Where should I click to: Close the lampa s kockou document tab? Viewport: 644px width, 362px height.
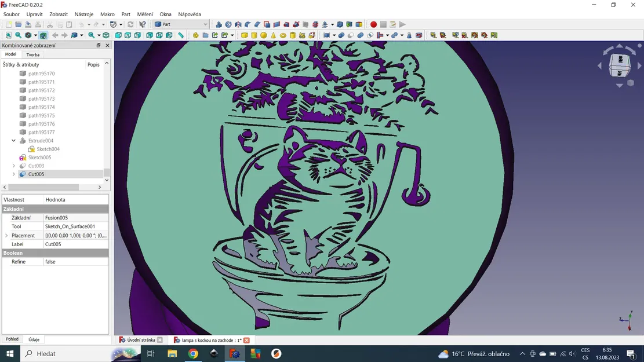[x=246, y=340]
